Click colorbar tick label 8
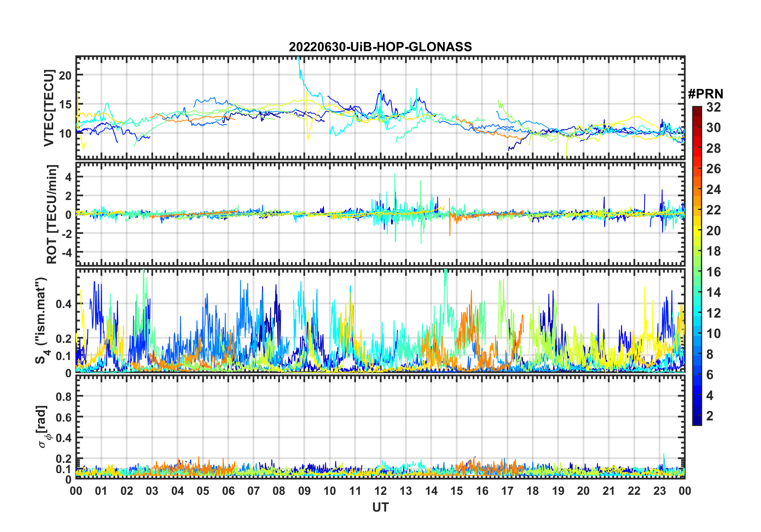The image size is (761, 532). 710,354
